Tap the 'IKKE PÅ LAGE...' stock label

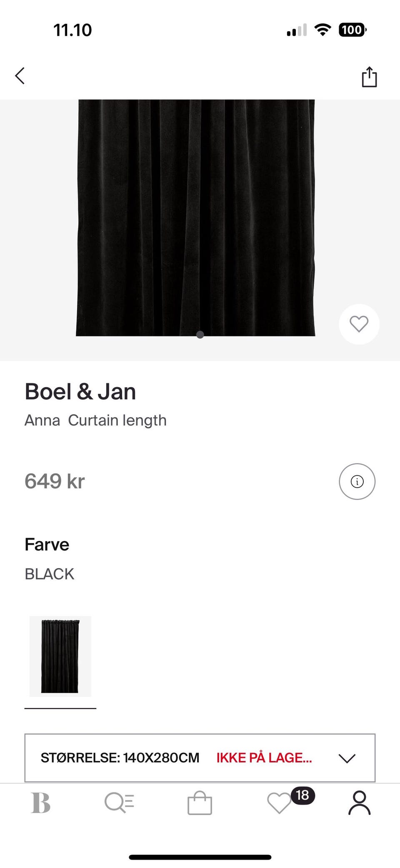(264, 757)
